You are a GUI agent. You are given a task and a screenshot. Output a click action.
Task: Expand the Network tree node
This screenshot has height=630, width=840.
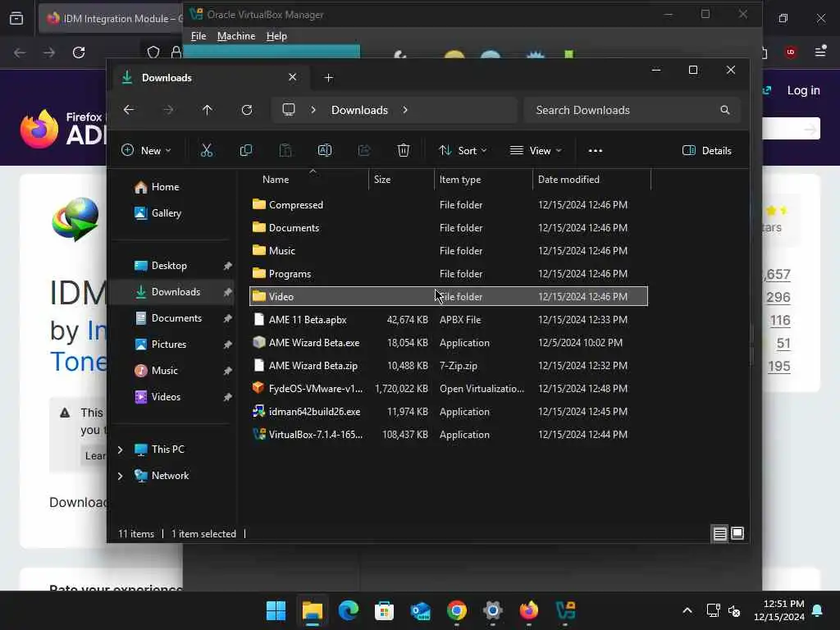tap(121, 476)
